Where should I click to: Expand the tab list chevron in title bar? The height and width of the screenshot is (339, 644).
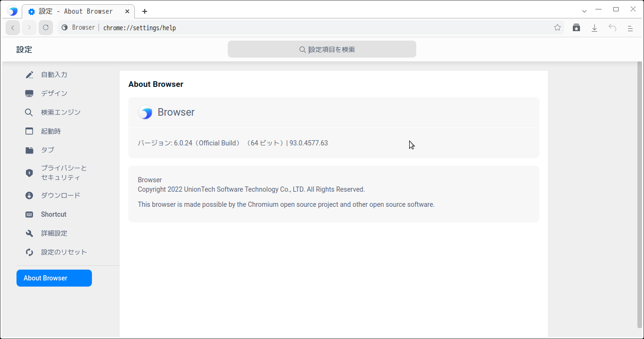click(584, 11)
